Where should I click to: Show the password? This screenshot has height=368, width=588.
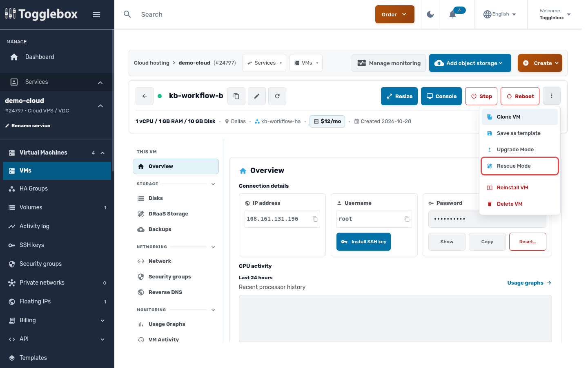pyautogui.click(x=447, y=242)
